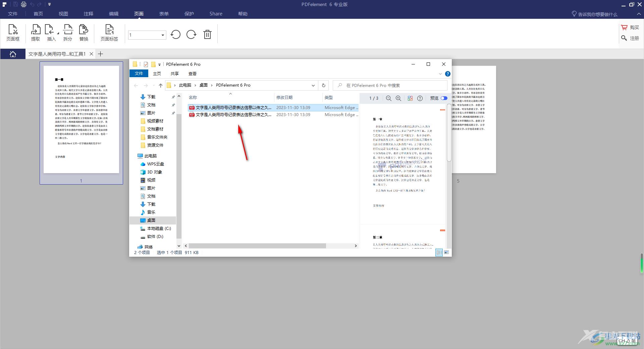Expand the Explorer ribbon chevron
The height and width of the screenshot is (349, 644).
pyautogui.click(x=440, y=74)
